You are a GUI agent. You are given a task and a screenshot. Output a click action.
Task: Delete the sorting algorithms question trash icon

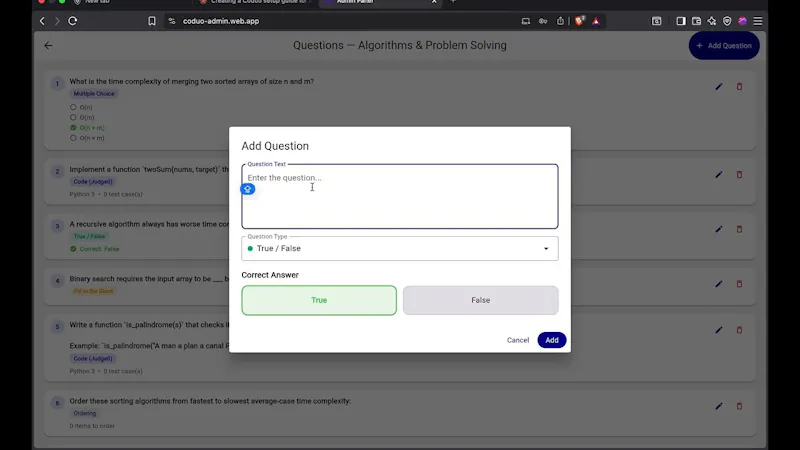click(739, 406)
